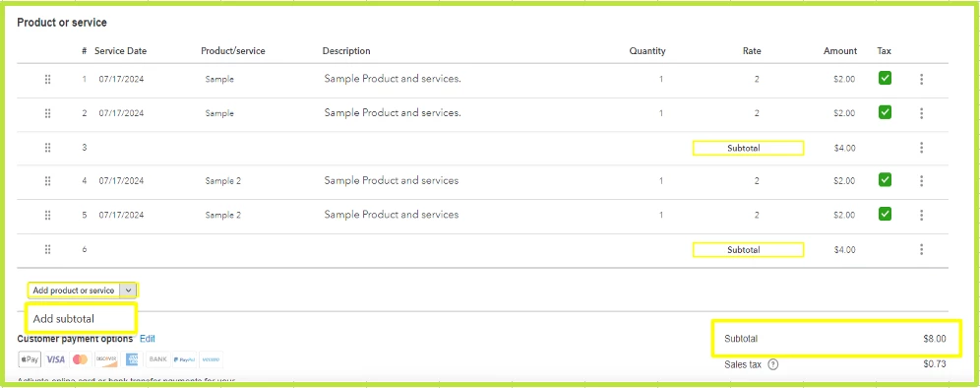Choose Add subtotal from the dropdown menu
Screen dimensions: 980x388
coord(81,318)
